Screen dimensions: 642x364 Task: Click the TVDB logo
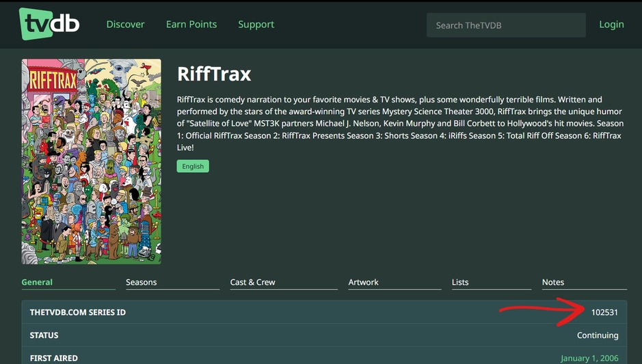pyautogui.click(x=49, y=24)
